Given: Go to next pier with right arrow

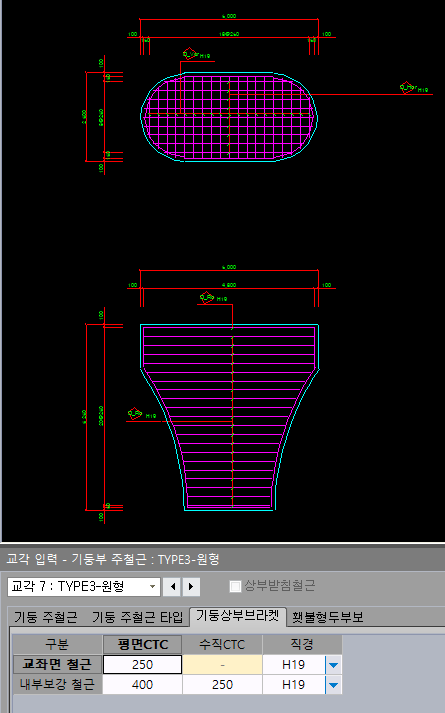Looking at the screenshot, I should pyautogui.click(x=191, y=587).
